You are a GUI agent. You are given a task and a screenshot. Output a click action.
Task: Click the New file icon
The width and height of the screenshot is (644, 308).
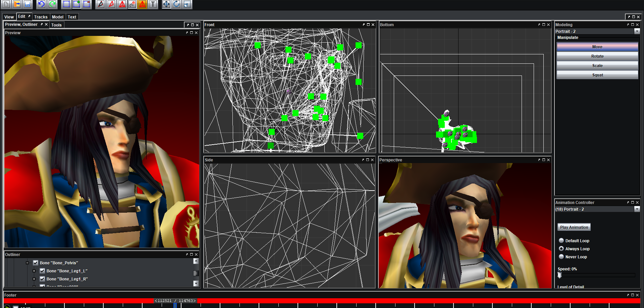(6, 4)
